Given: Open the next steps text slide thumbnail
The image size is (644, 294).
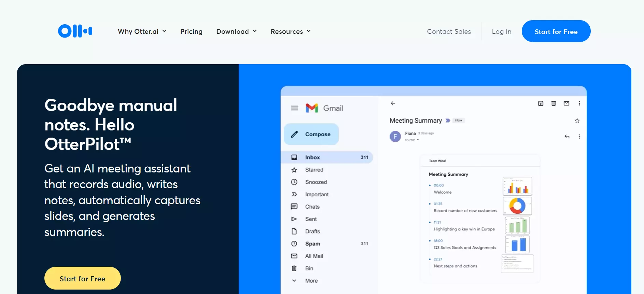Looking at the screenshot, I should pos(517,264).
